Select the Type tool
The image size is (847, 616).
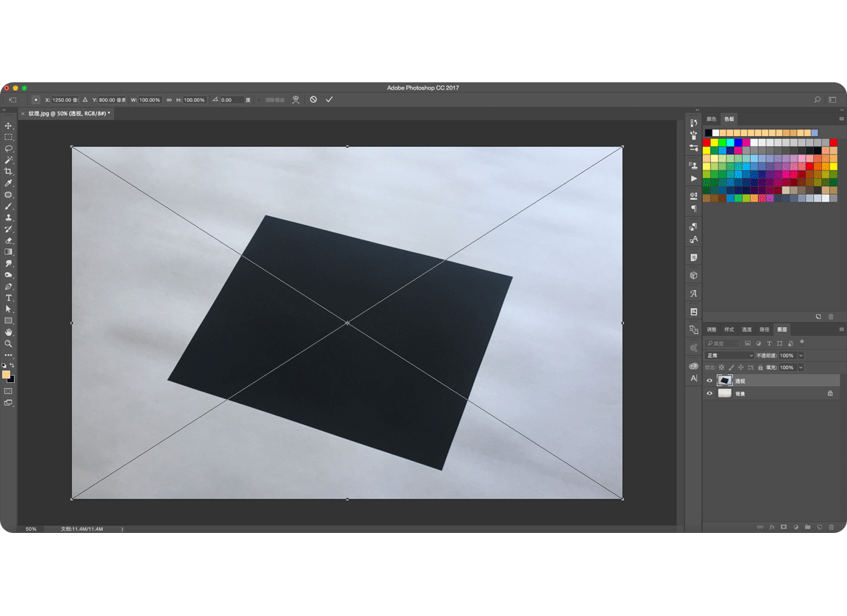(8, 298)
